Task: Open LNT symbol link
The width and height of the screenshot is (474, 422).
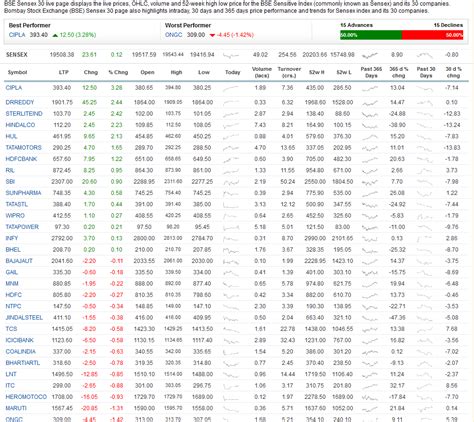Action: click(x=11, y=374)
